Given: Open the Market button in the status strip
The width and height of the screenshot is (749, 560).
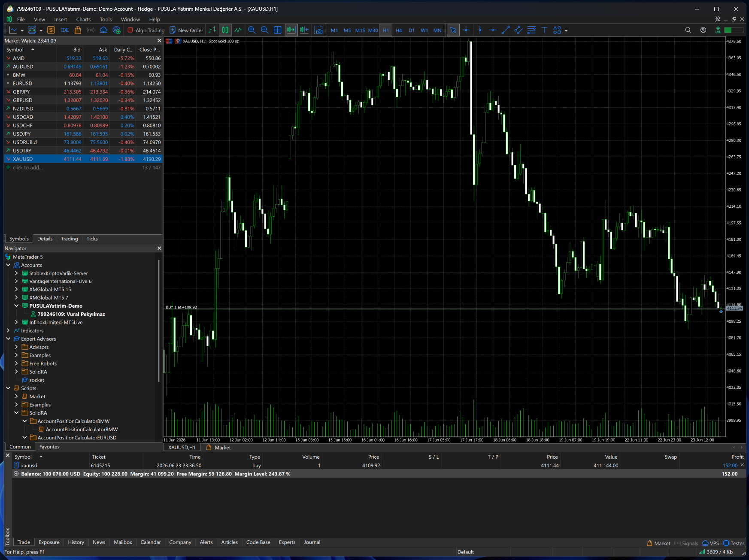Looking at the screenshot, I should tap(658, 543).
